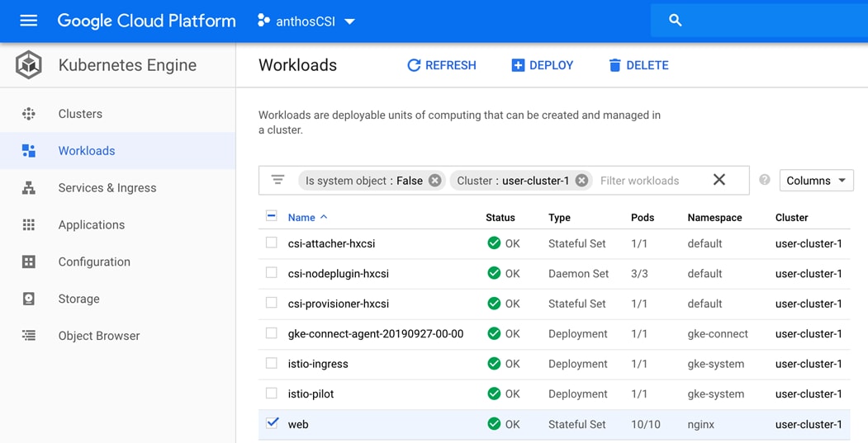Click the Applications grid icon

29,224
